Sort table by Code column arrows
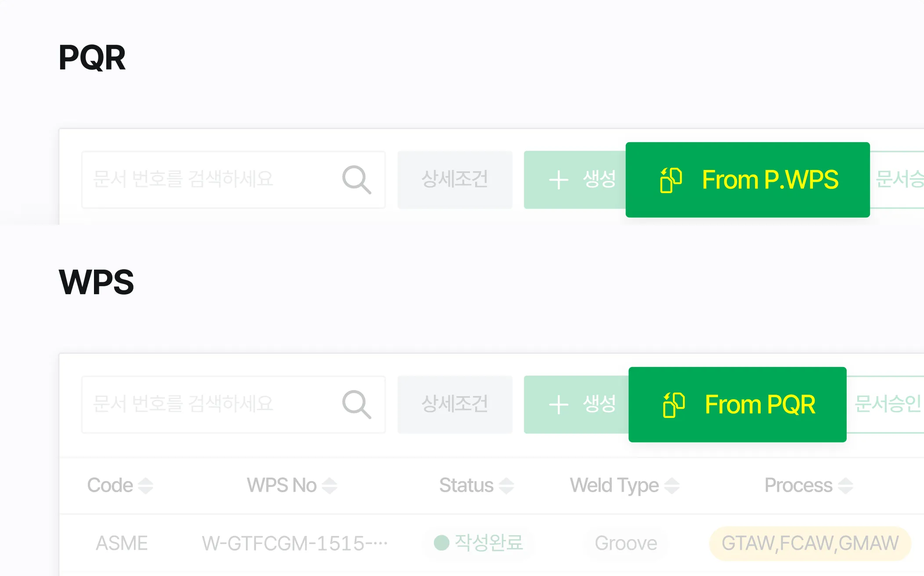Viewport: 924px width, 576px height. click(x=145, y=486)
